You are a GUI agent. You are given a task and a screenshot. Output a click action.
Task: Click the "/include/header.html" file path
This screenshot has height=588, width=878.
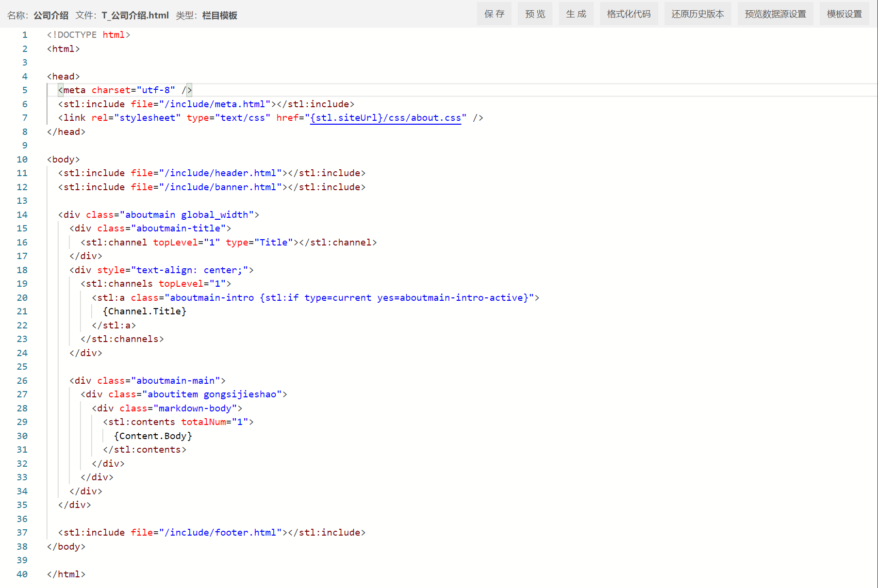(x=220, y=173)
